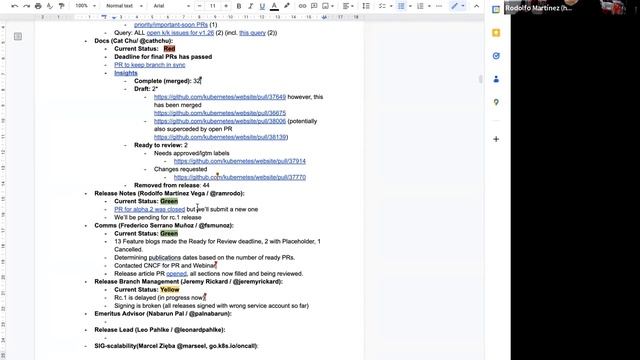Open website pull 37770 link
Image resolution: width=640 pixels, height=360 pixels.
[x=240, y=177]
